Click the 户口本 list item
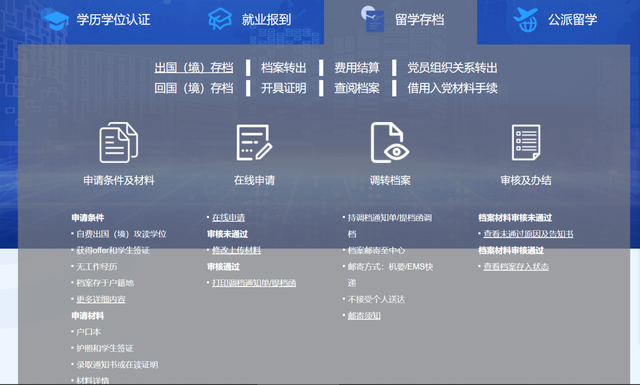The image size is (640, 385). click(89, 332)
